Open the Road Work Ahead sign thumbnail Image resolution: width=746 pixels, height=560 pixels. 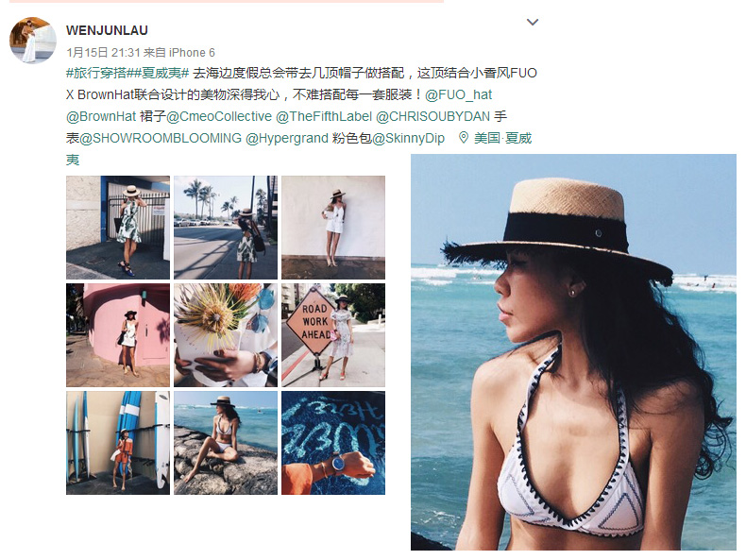coord(333,335)
